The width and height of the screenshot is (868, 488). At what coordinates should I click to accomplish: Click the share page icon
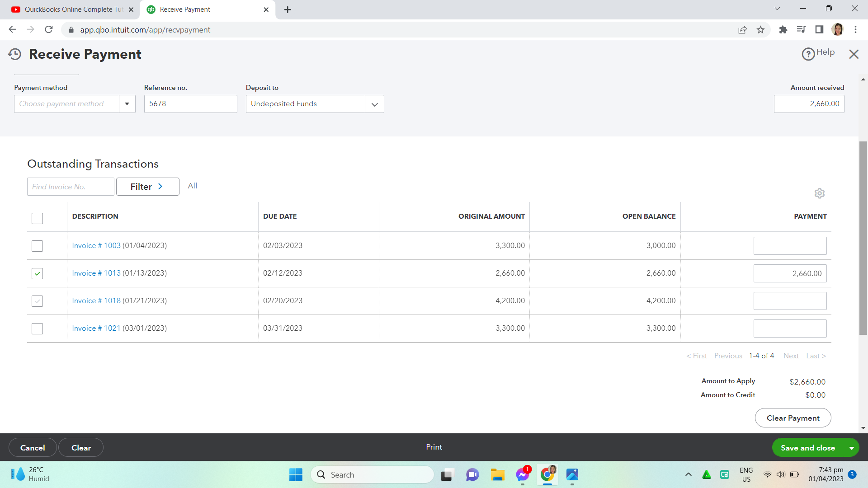(742, 30)
